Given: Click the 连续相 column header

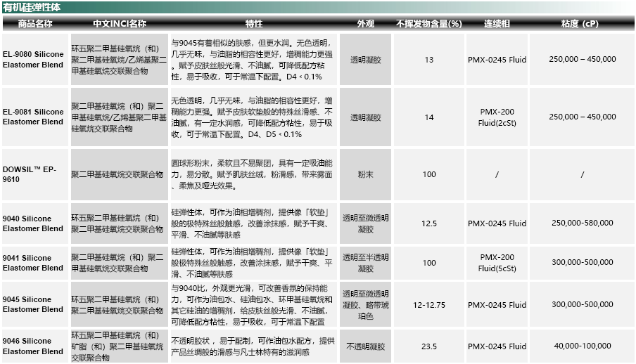Looking at the screenshot, I should point(497,23).
